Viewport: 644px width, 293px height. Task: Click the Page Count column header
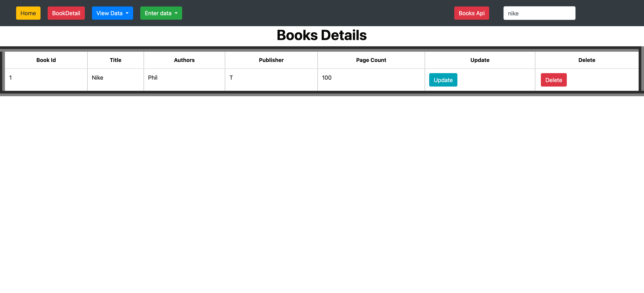[x=371, y=60]
